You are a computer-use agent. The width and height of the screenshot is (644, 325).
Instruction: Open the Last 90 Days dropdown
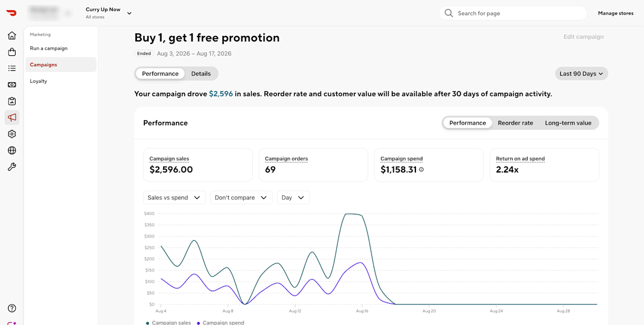pos(581,74)
